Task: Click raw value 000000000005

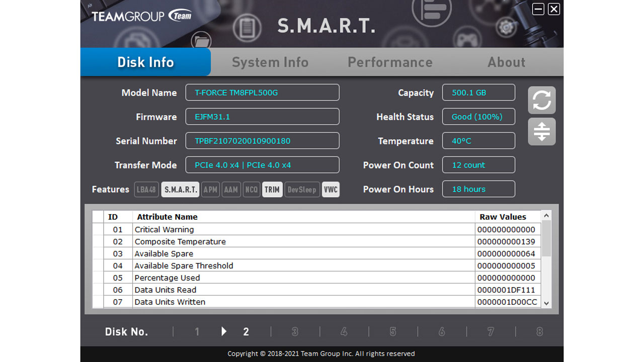Action: tap(506, 266)
